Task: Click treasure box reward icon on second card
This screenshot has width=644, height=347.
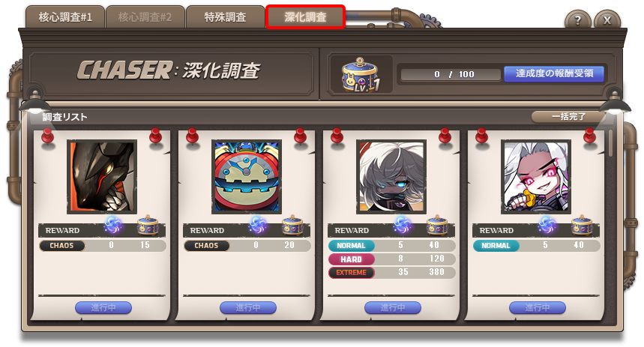Action: point(292,225)
